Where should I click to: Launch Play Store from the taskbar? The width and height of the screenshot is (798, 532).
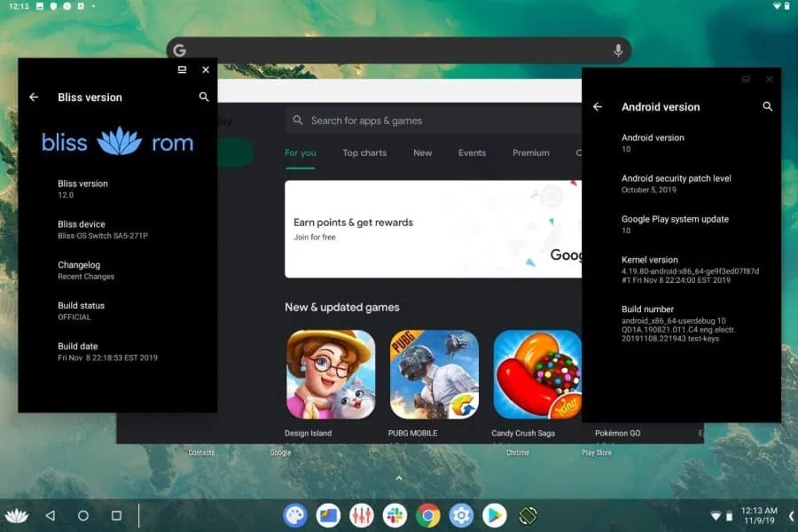pyautogui.click(x=494, y=515)
